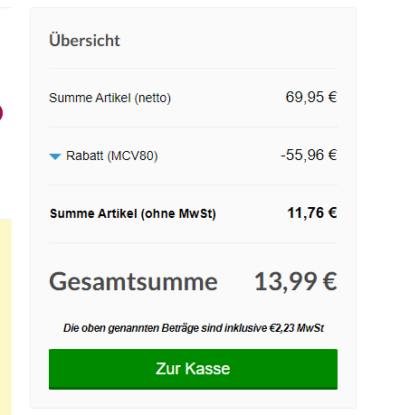
Task: Click the Gesamtsumme total label
Action: point(133,282)
